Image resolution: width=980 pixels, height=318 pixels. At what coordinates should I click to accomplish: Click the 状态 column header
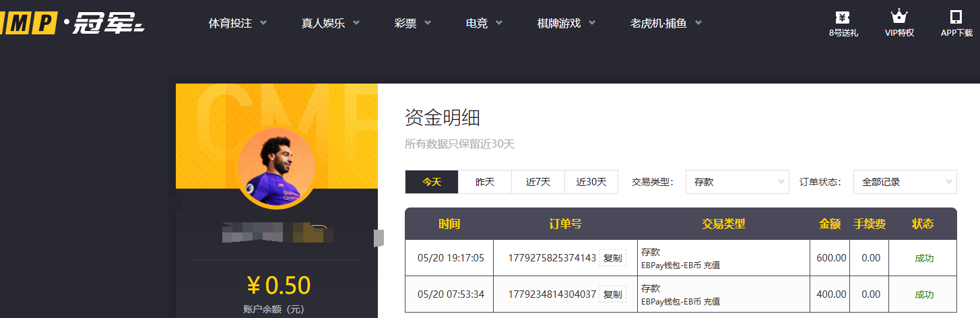(923, 224)
